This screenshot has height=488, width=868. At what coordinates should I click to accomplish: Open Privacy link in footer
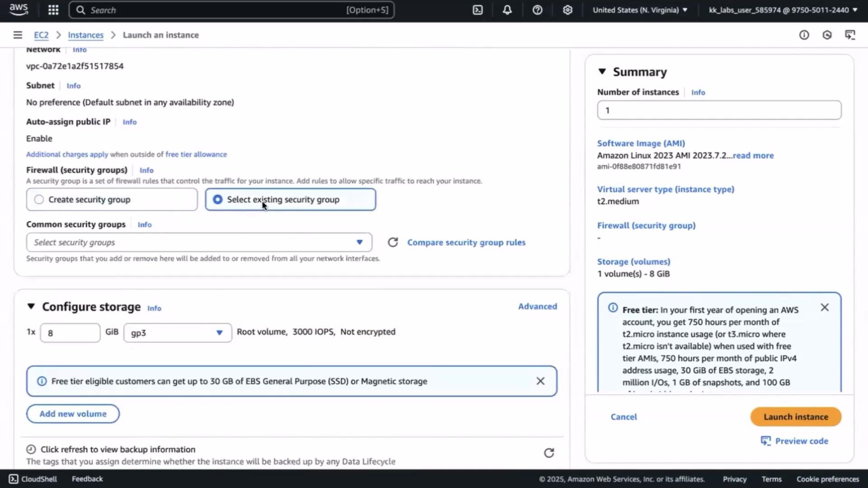[734, 479]
